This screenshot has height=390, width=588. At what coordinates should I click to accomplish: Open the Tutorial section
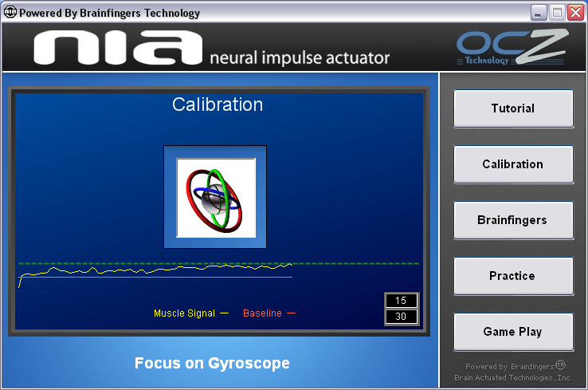(513, 108)
